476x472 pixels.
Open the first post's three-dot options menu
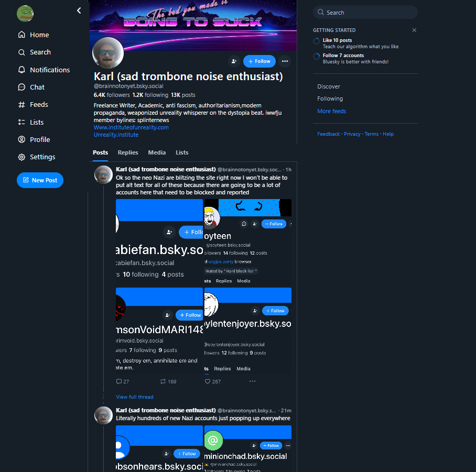pos(252,381)
